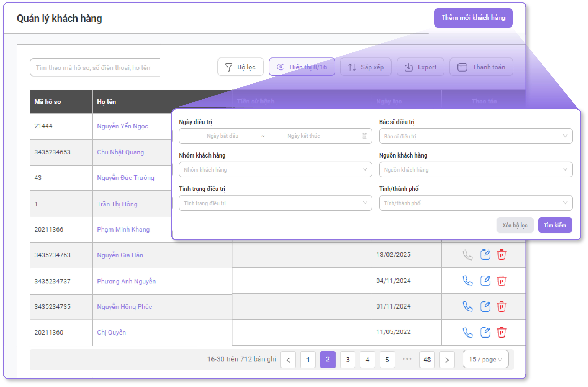
Task: Click the pagination ellipsis to jump pages
Action: [x=407, y=359]
